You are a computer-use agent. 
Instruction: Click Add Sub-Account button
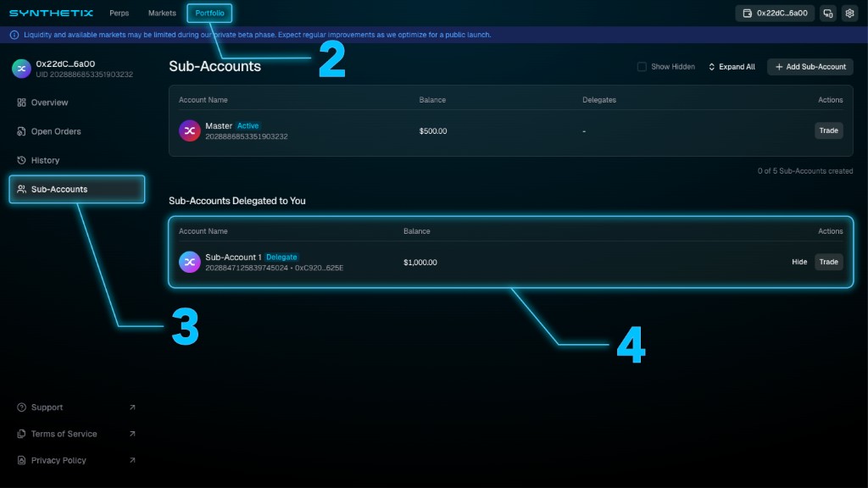tap(810, 67)
